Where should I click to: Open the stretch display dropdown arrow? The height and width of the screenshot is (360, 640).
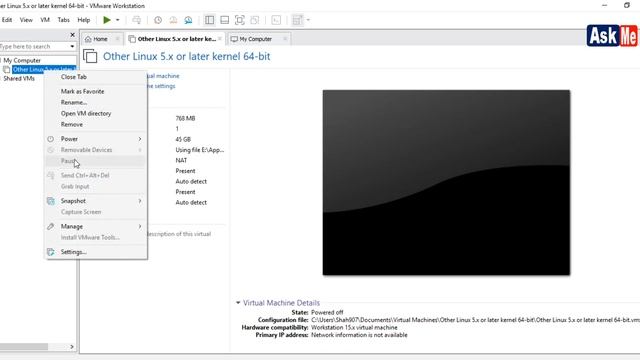308,20
